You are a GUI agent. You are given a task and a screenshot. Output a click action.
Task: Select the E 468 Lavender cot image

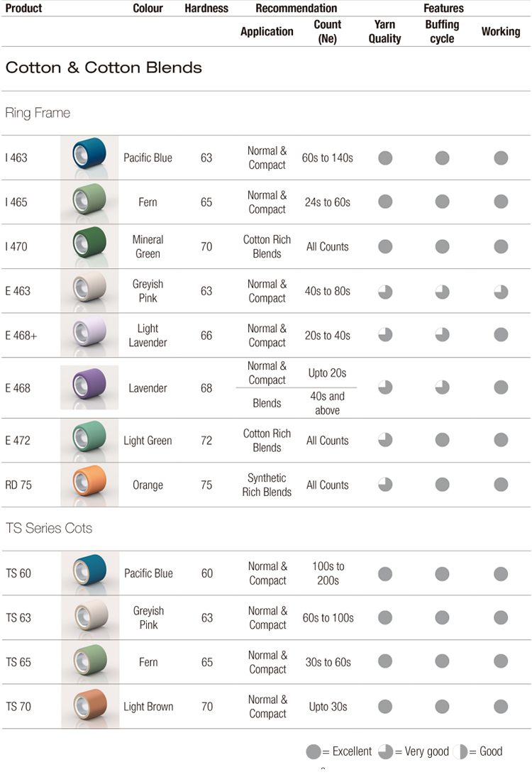89,387
